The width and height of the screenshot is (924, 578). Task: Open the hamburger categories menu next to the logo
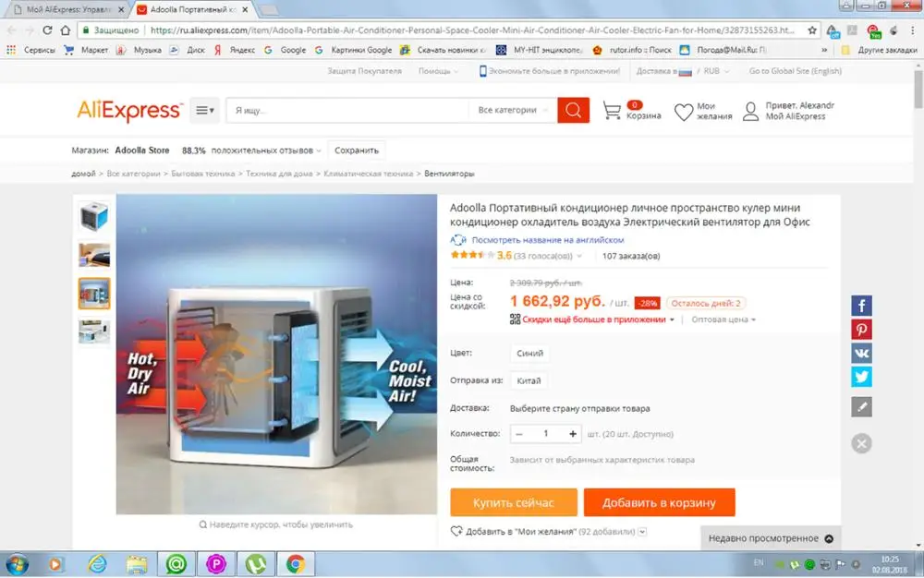pyautogui.click(x=204, y=110)
